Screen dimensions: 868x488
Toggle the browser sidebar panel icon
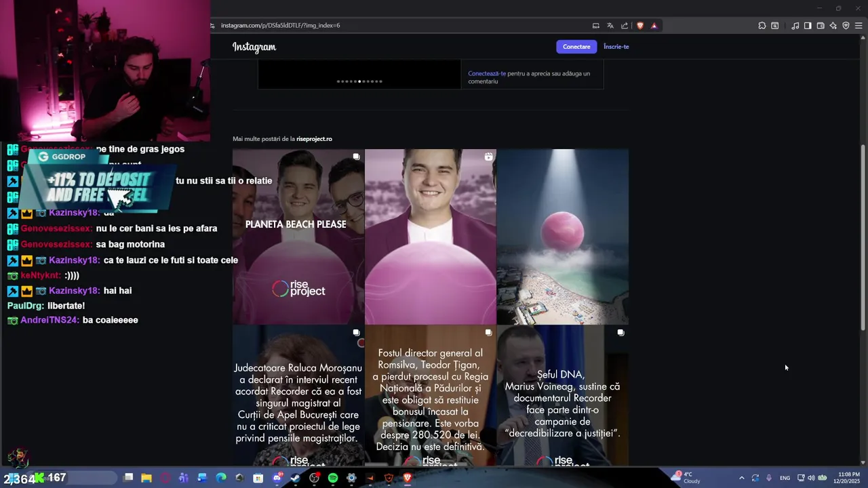(x=808, y=26)
